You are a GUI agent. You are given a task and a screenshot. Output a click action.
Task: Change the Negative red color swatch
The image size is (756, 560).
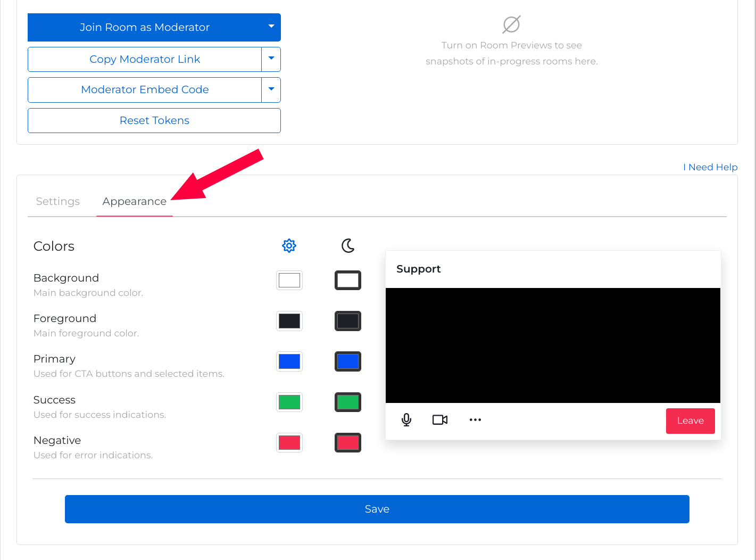point(289,442)
